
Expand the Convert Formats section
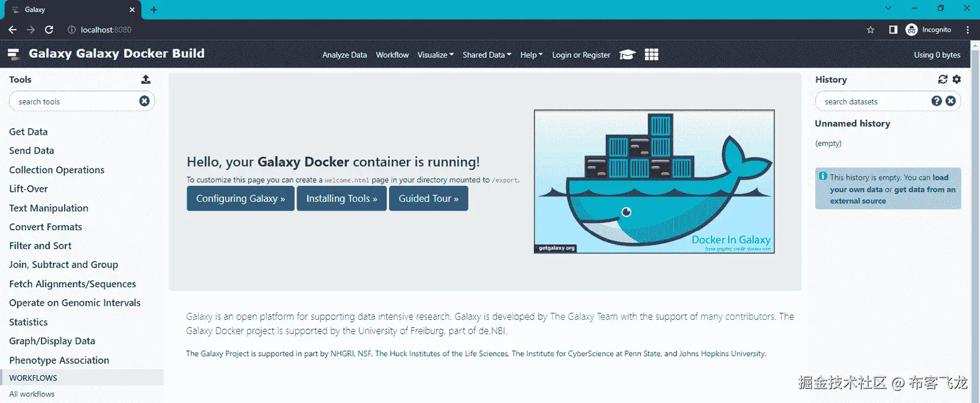pos(46,227)
